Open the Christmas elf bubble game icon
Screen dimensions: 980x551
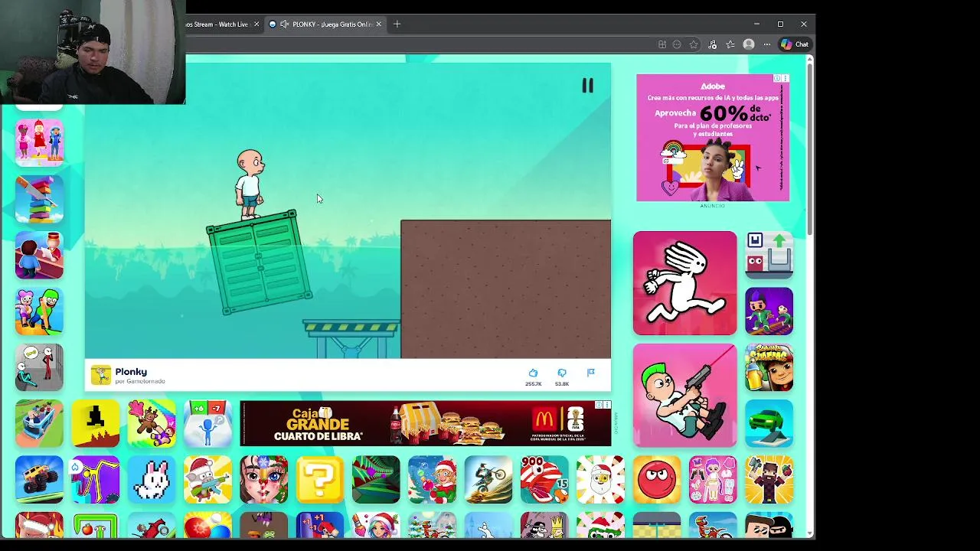coord(432,480)
